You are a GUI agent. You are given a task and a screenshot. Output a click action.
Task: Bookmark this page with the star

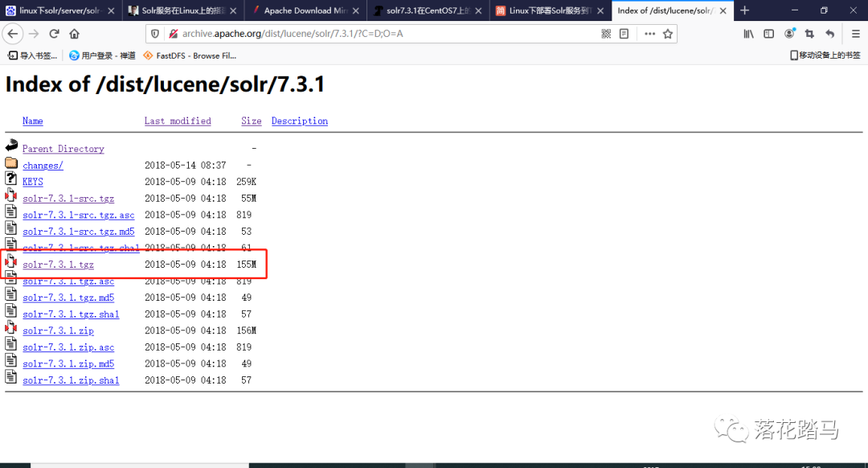point(668,34)
